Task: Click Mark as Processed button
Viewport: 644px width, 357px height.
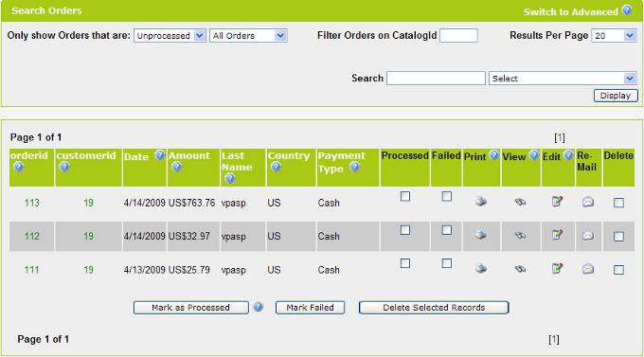Action: 191,308
